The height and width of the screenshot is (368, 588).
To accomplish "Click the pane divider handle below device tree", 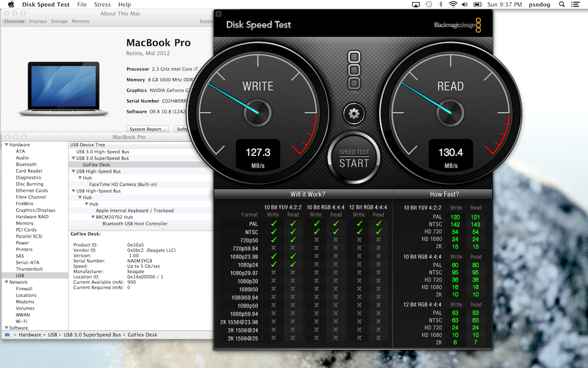I will click(x=163, y=228).
